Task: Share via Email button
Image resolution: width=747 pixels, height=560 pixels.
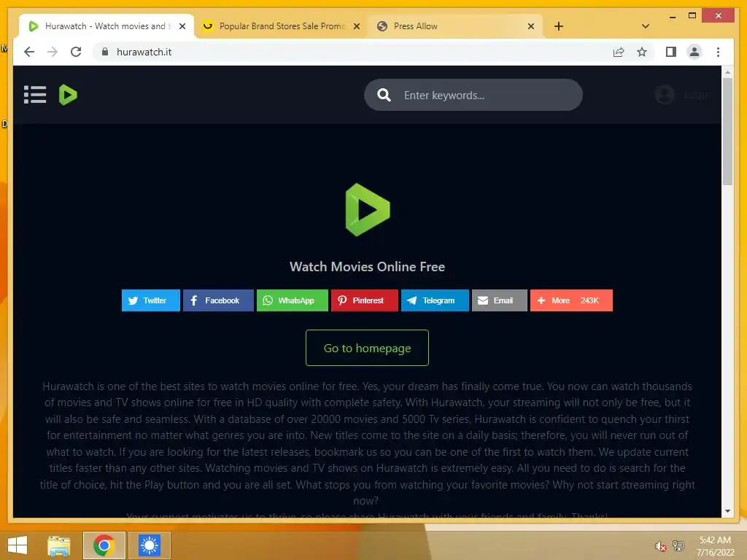Action: point(499,300)
